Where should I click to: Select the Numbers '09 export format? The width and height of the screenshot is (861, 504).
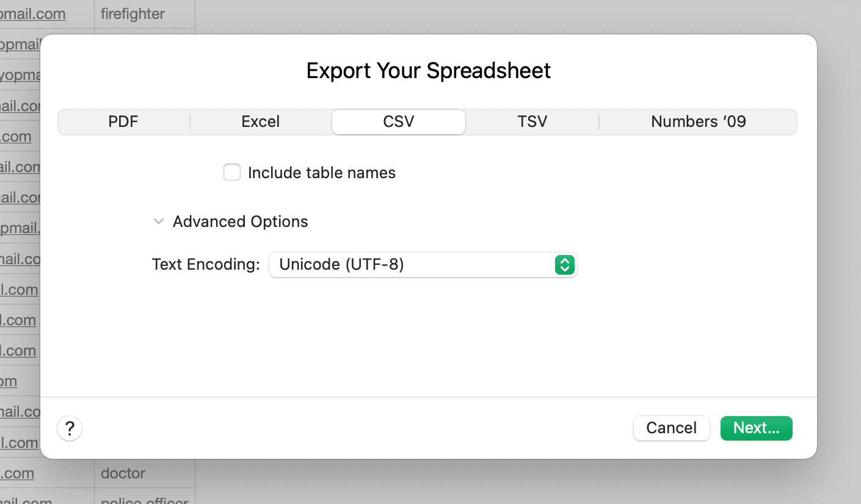tap(698, 121)
